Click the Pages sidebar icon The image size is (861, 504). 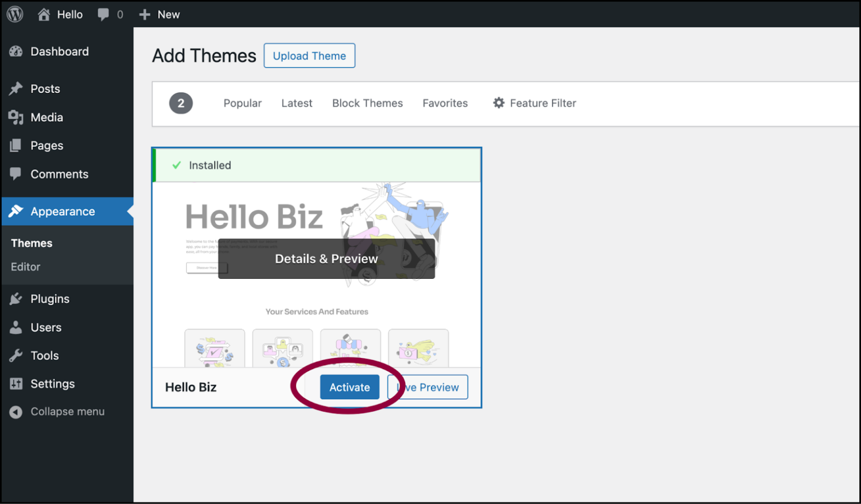[16, 145]
